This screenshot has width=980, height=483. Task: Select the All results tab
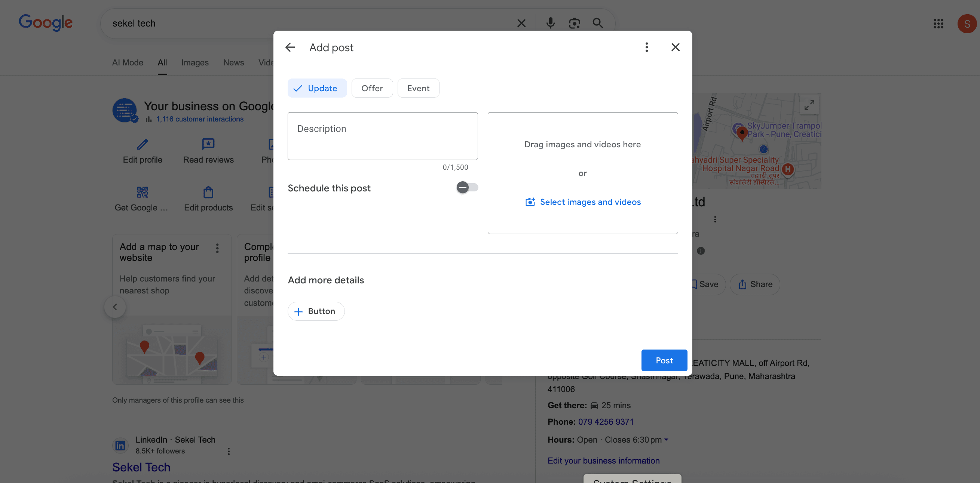pos(162,62)
